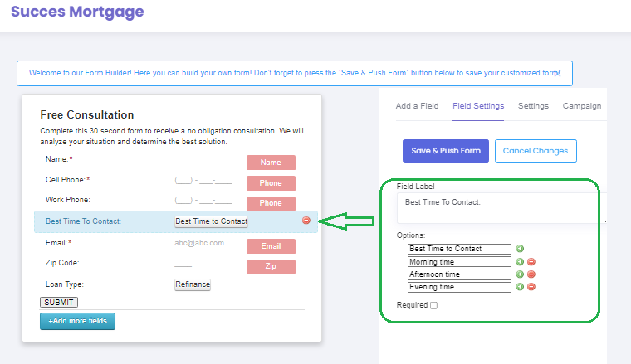631x364 pixels.
Task: Click the Field Label text box
Action: pyautogui.click(x=496, y=208)
